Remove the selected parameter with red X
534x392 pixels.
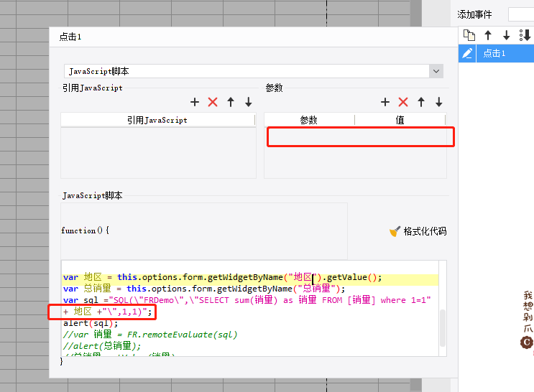403,102
